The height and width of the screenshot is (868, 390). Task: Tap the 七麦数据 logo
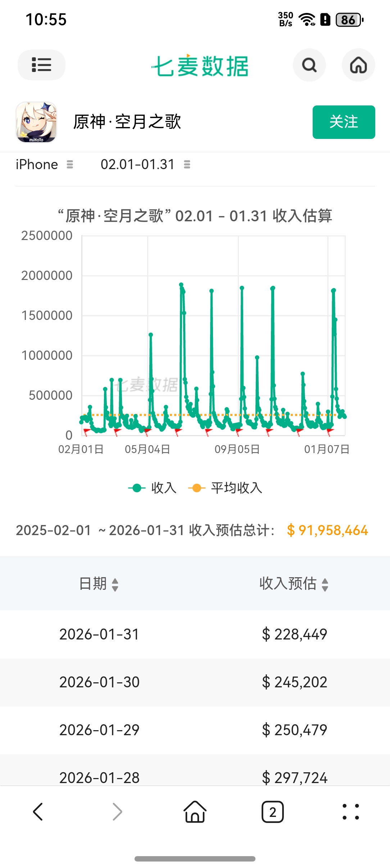click(200, 66)
